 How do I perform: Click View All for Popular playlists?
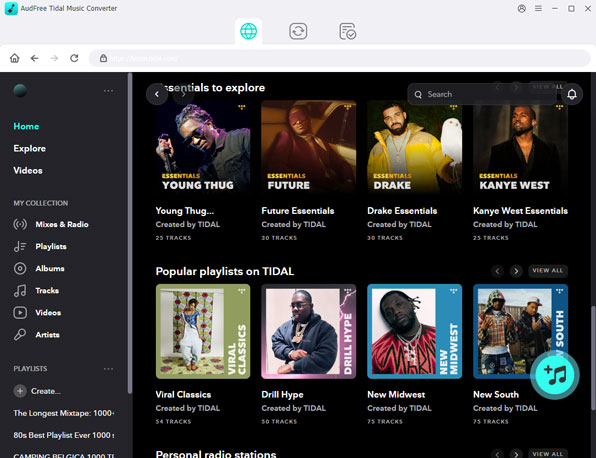548,271
